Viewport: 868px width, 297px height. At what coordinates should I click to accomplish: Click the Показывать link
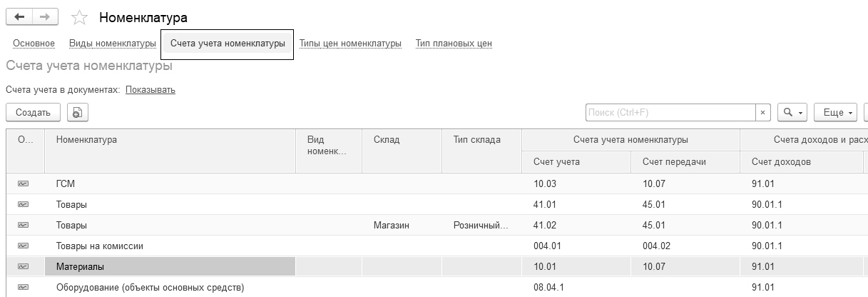point(150,90)
